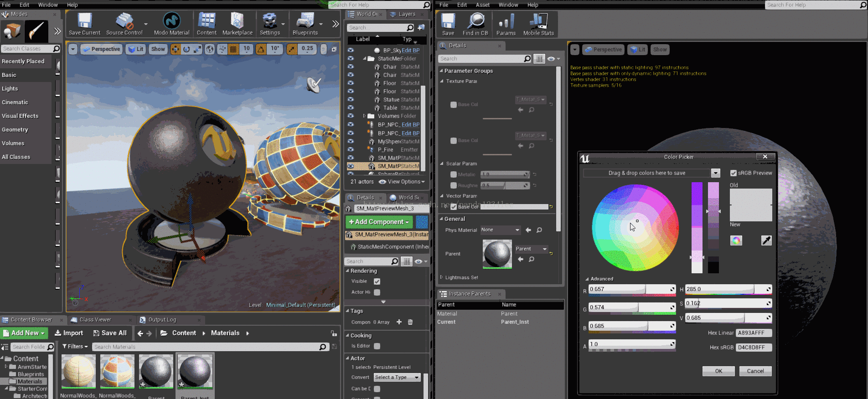Toggle Mobile Stats icon
This screenshot has width=868, height=399.
point(538,24)
